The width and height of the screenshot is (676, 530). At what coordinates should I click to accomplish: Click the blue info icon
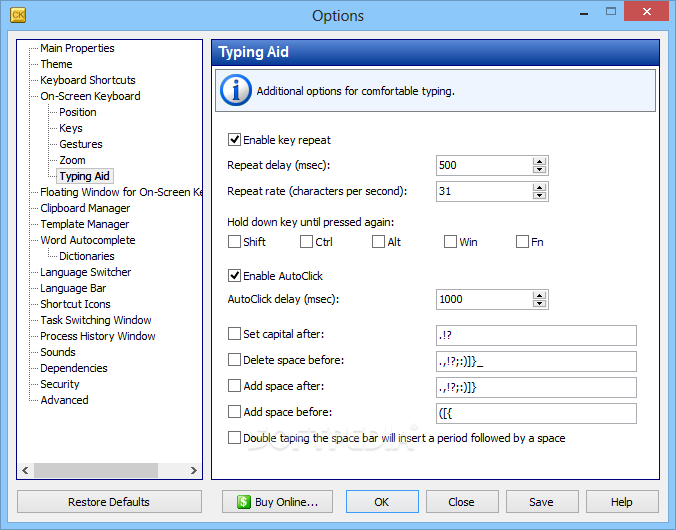click(235, 91)
